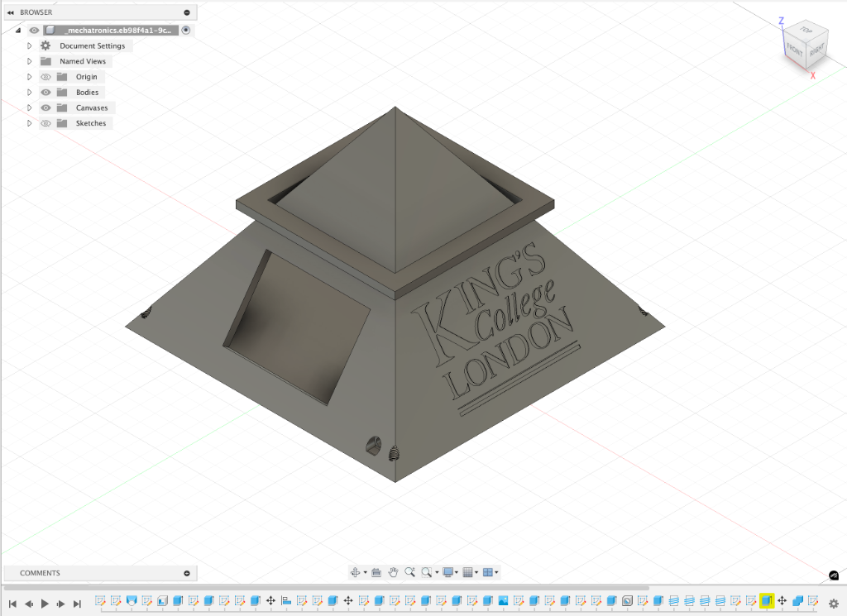This screenshot has width=847, height=616.
Task: Click the Document Settings gear icon
Action: click(45, 46)
